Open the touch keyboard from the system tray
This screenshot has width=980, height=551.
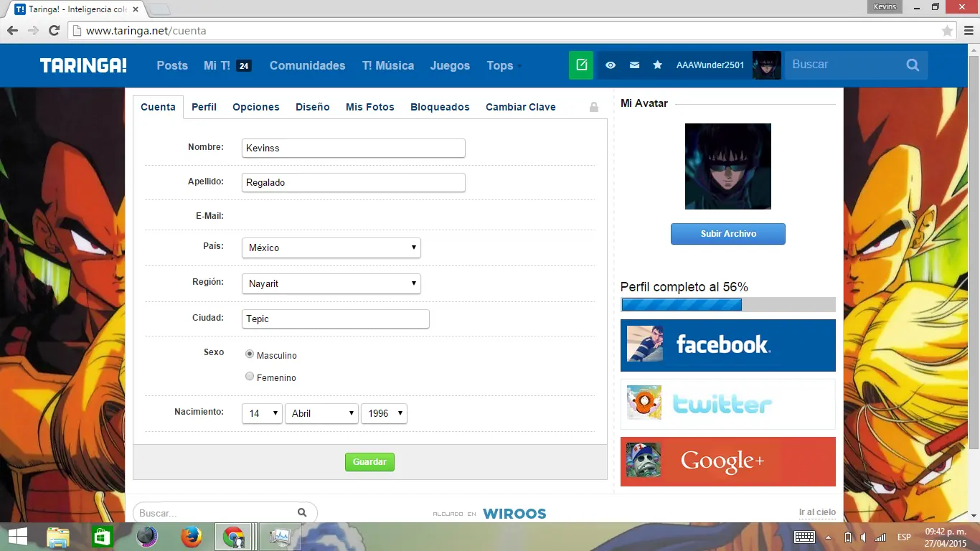point(804,537)
